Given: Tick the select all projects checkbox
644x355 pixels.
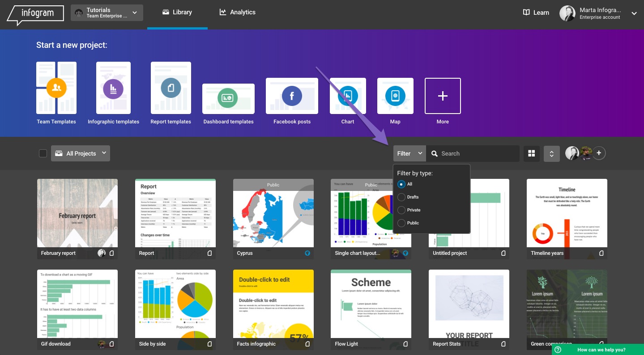Looking at the screenshot, I should 43,153.
